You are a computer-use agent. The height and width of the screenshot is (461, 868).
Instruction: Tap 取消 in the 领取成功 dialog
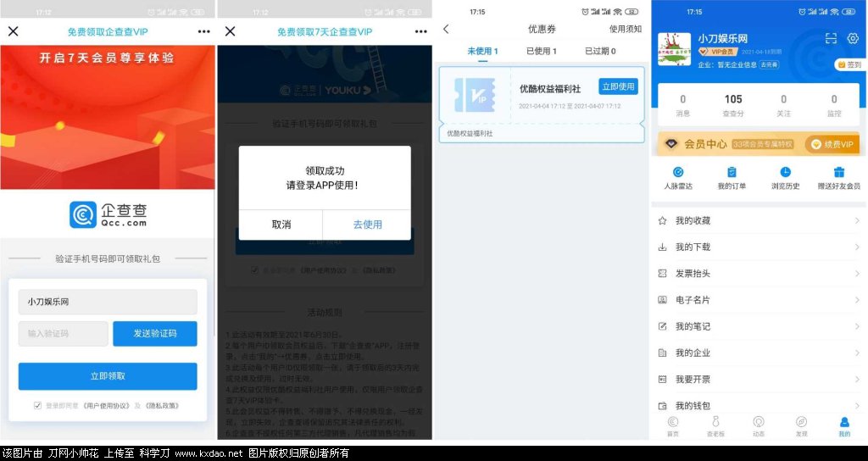pos(281,225)
